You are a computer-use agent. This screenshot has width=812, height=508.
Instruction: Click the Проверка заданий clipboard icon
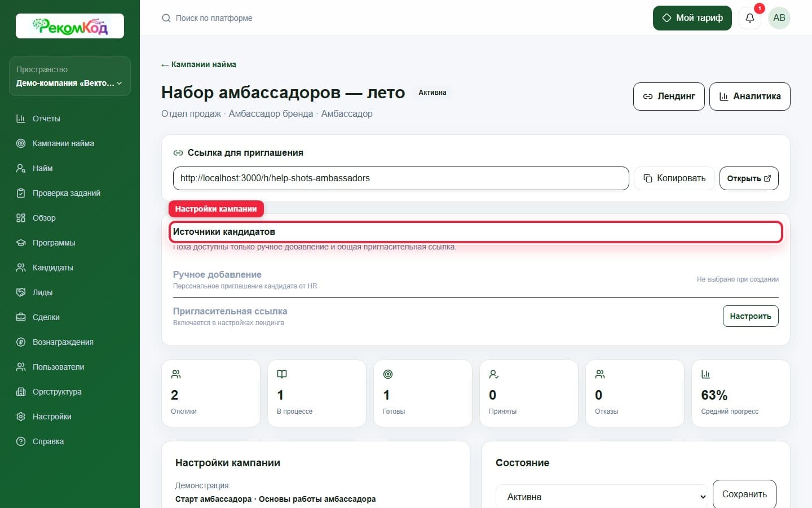(21, 193)
